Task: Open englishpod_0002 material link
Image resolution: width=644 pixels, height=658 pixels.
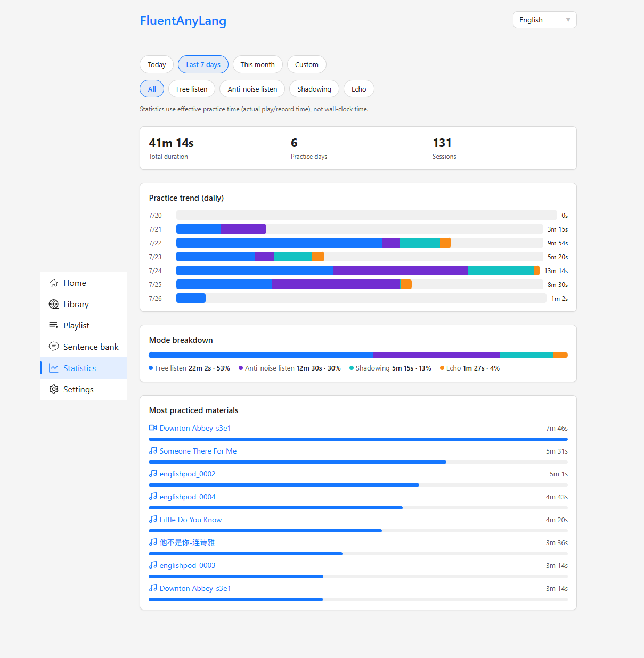Action: tap(188, 474)
